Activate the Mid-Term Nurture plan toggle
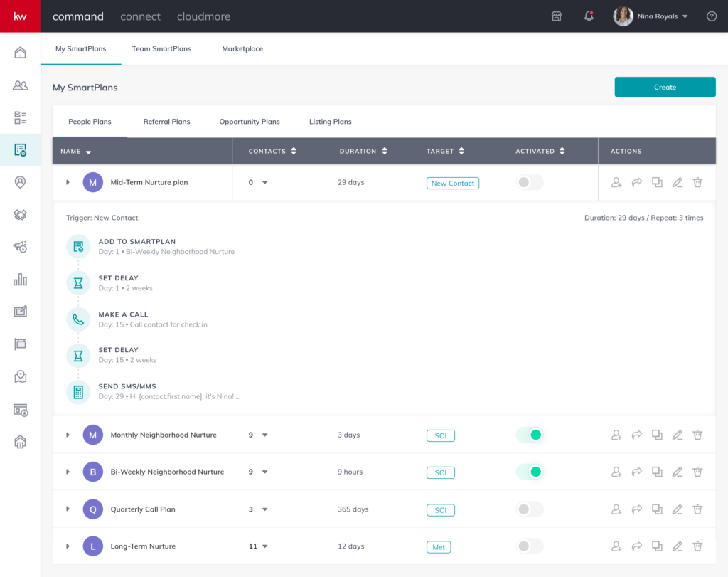Image resolution: width=728 pixels, height=577 pixels. pyautogui.click(x=529, y=182)
